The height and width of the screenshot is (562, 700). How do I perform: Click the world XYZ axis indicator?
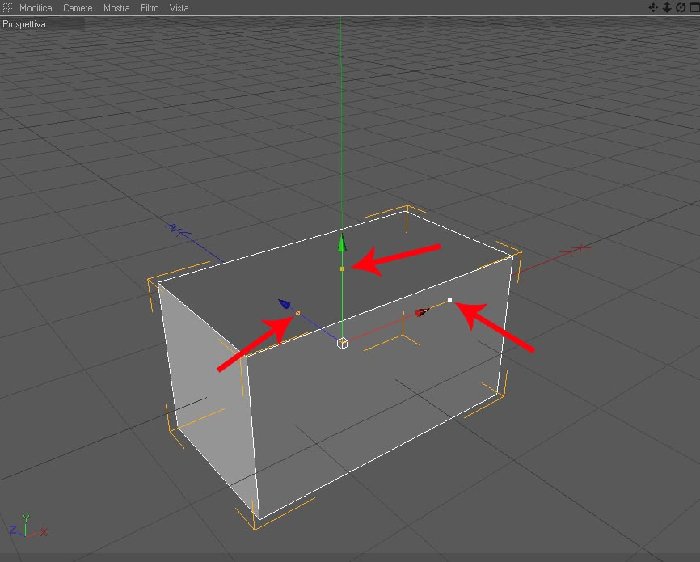tap(28, 526)
